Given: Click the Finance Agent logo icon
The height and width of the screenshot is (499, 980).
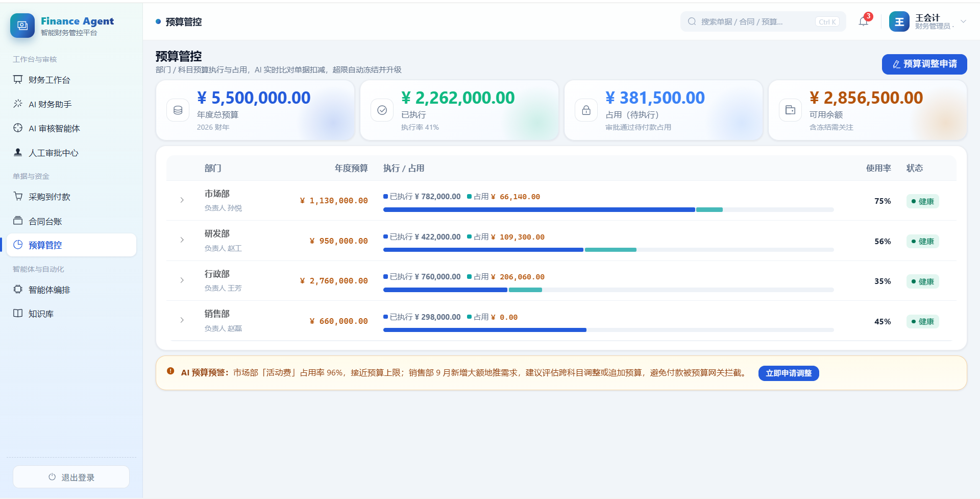Looking at the screenshot, I should tap(22, 26).
